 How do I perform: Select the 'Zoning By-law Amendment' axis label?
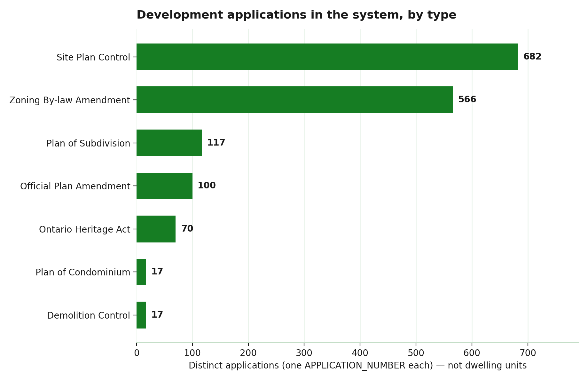coord(70,100)
